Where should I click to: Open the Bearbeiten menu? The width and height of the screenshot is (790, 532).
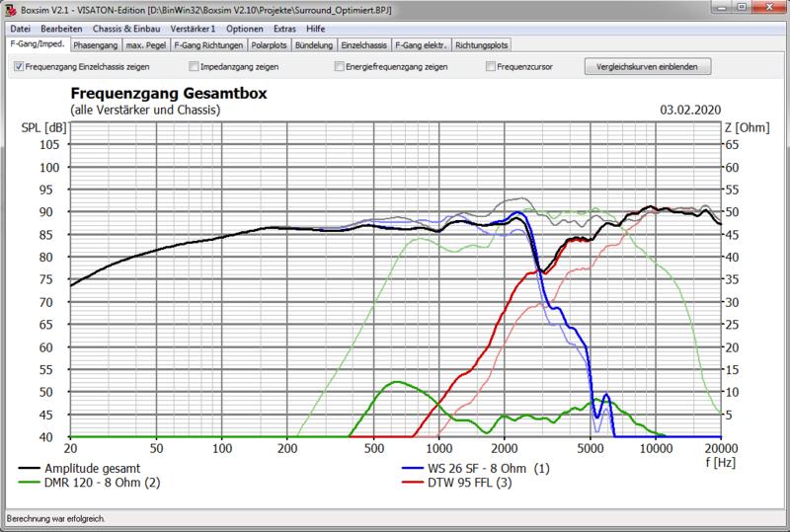click(x=61, y=29)
